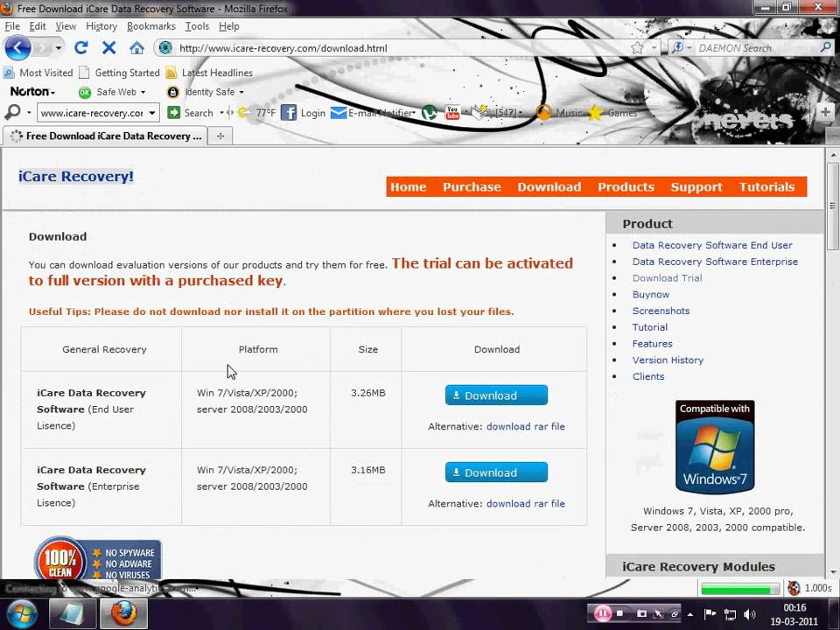Viewport: 840px width, 630px height.
Task: Open the Bookmarks menu
Action: coord(151,25)
